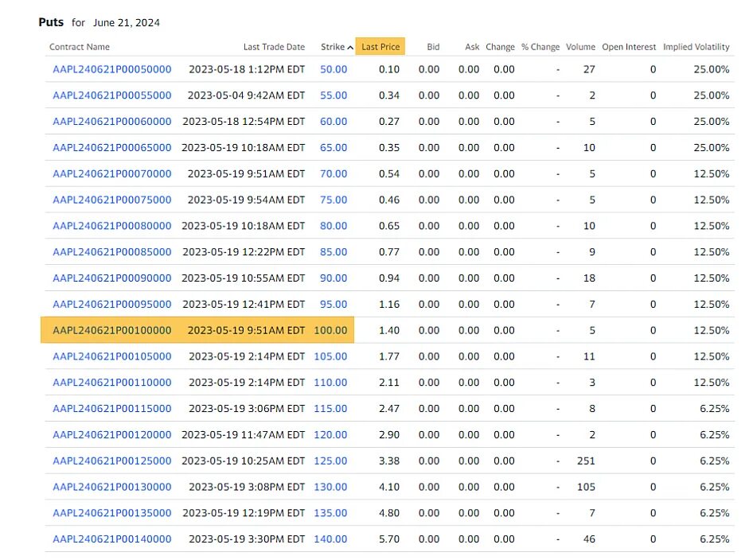This screenshot has height=560, width=753.
Task: Open contract AAPL240621P00100000
Action: click(x=112, y=330)
